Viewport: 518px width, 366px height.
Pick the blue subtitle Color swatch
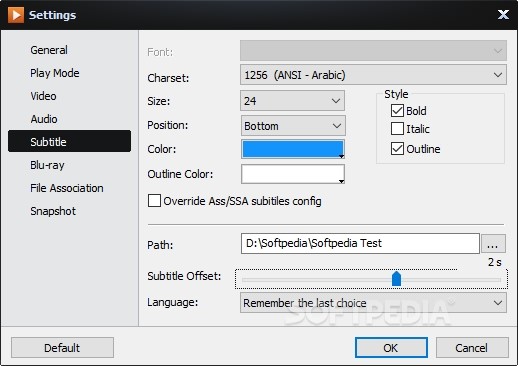point(293,149)
